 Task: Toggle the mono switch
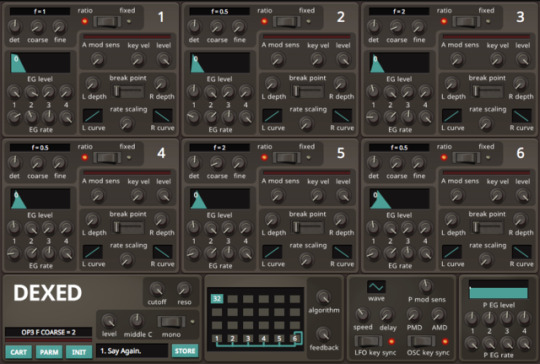[171, 322]
